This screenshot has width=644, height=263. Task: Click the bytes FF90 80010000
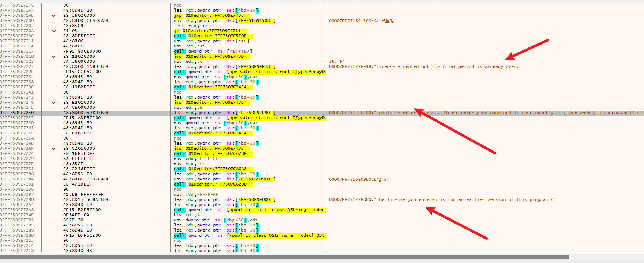[x=82, y=52]
